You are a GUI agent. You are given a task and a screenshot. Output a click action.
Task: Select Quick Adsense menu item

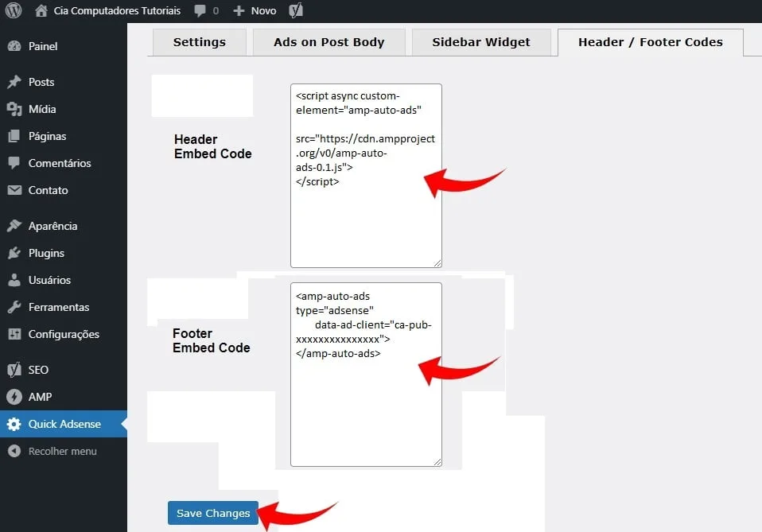tap(64, 424)
